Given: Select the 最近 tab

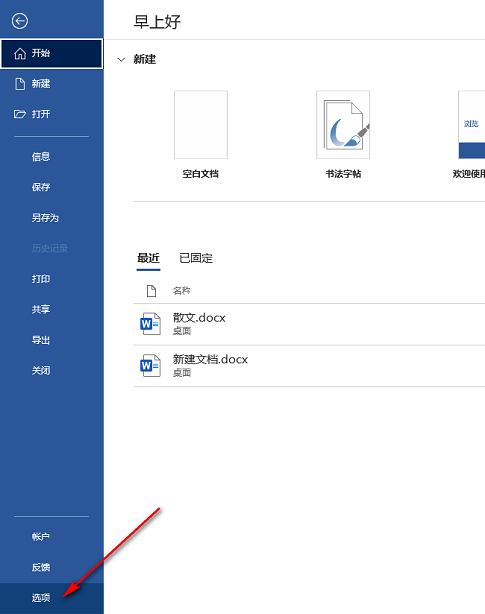Looking at the screenshot, I should coord(148,258).
